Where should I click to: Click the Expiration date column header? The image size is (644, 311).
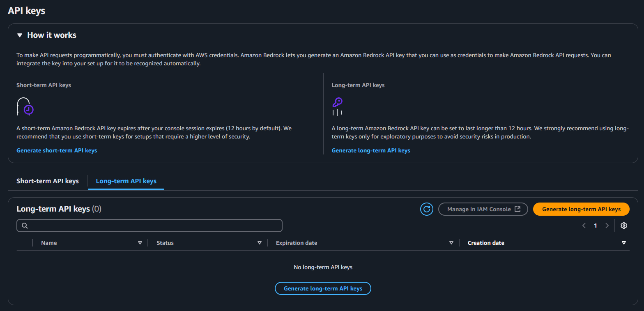(297, 243)
